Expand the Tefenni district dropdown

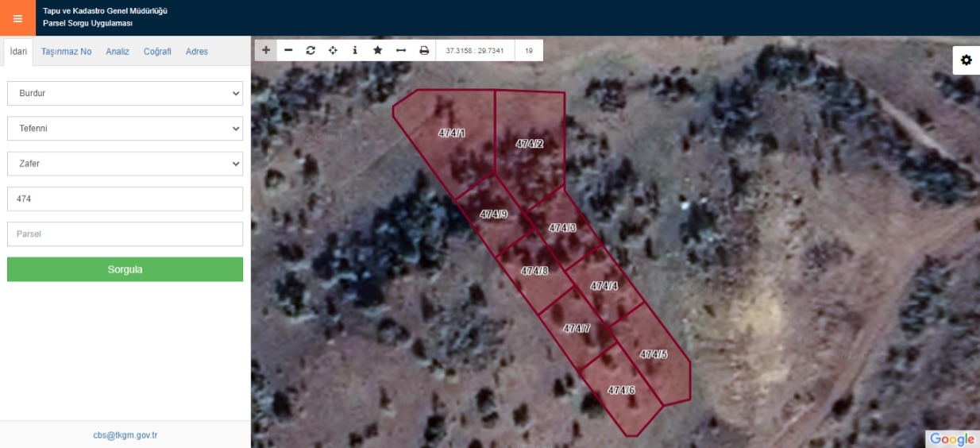pyautogui.click(x=125, y=128)
